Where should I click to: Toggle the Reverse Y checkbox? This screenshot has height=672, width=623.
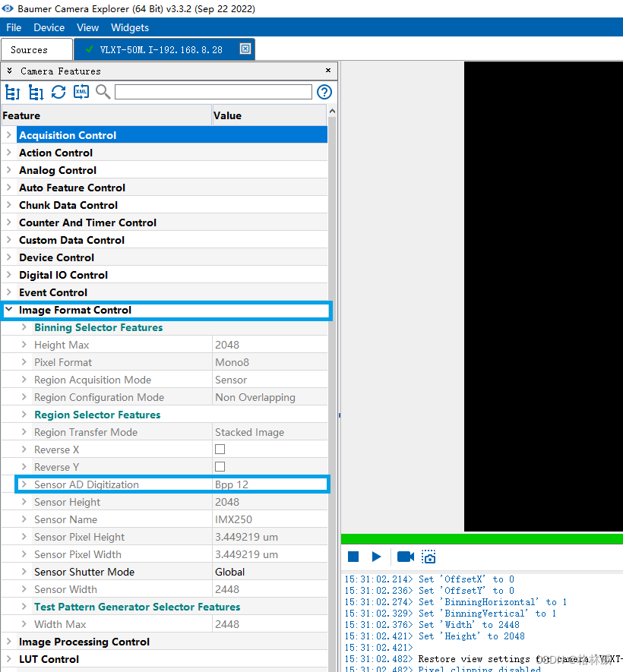[x=220, y=467]
